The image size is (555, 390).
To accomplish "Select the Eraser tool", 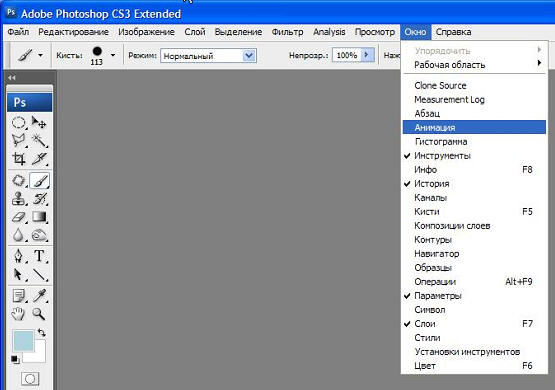I will (18, 217).
